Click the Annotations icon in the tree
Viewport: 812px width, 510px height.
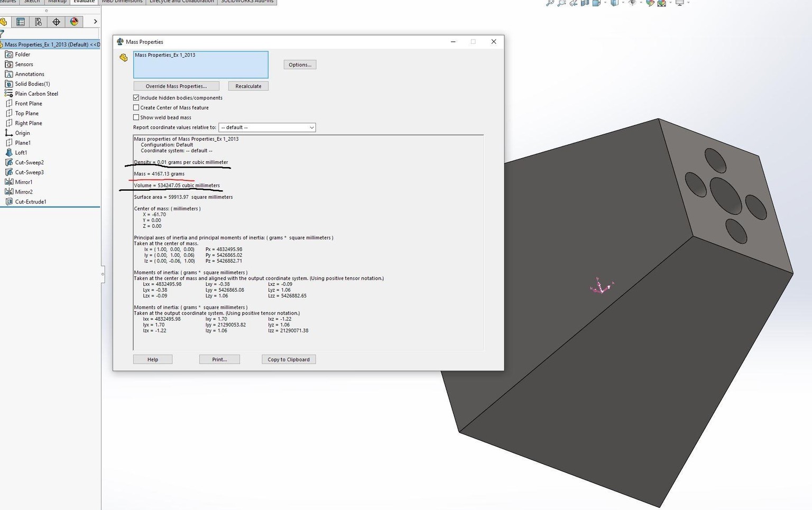(x=9, y=74)
